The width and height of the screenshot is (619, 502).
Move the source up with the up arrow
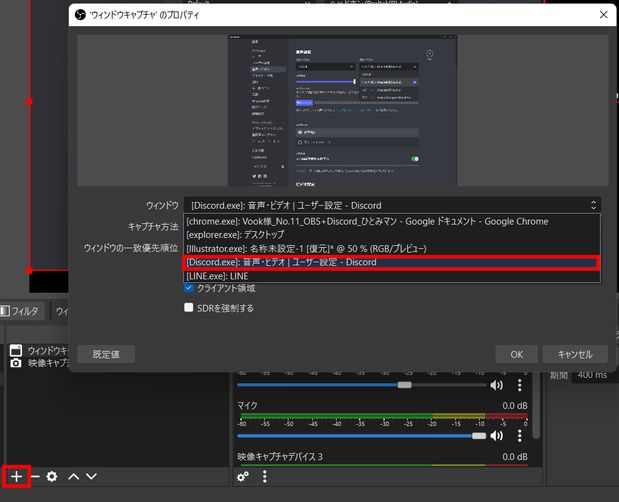pos(73,477)
